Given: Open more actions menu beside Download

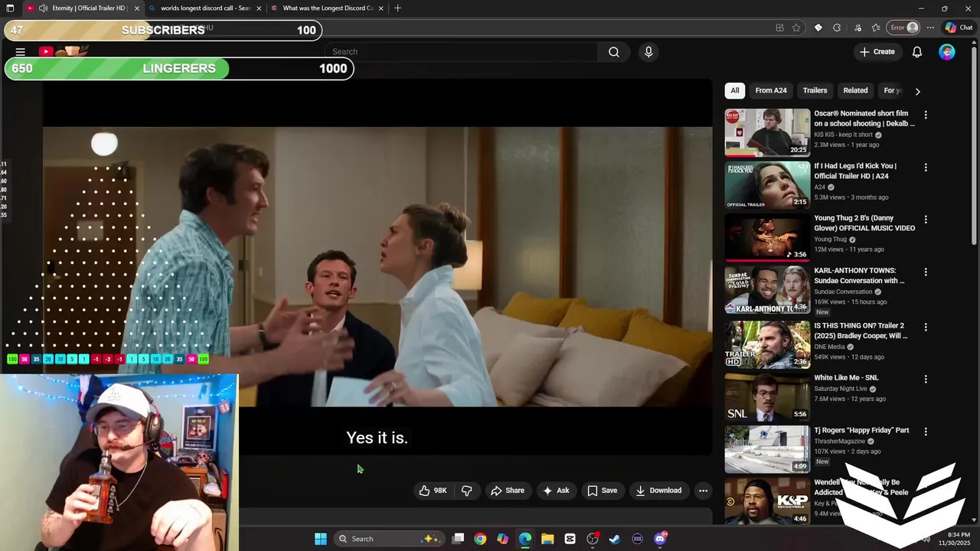Looking at the screenshot, I should pyautogui.click(x=703, y=491).
